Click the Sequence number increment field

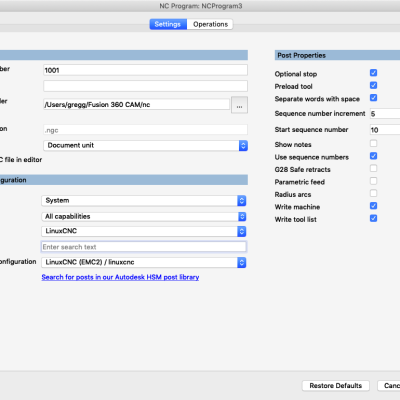pos(385,114)
